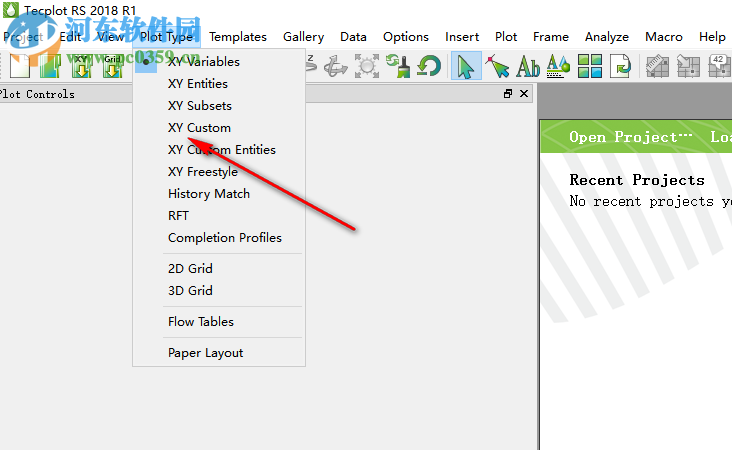Click the refresh paintbrush icon
Viewport: 732px width, 450px height.
pos(398,66)
